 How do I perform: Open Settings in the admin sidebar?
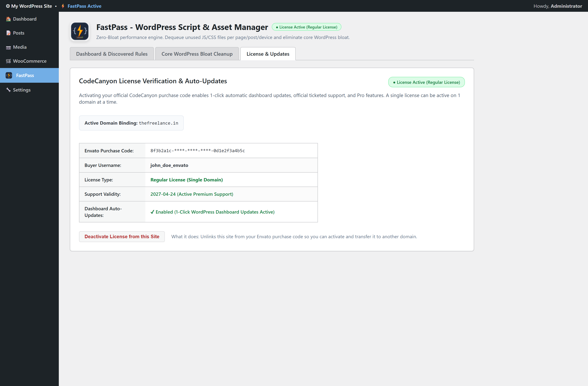(29, 90)
